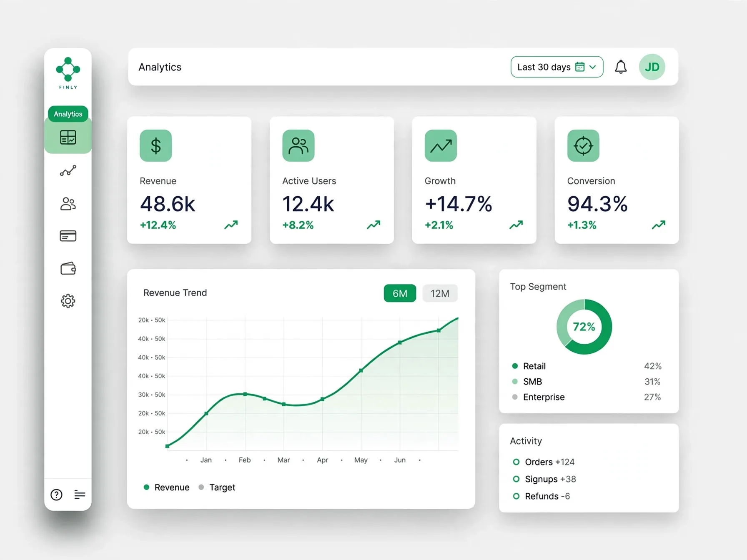The height and width of the screenshot is (560, 747).
Task: Click the "94.3%" conversion value
Action: tap(597, 204)
